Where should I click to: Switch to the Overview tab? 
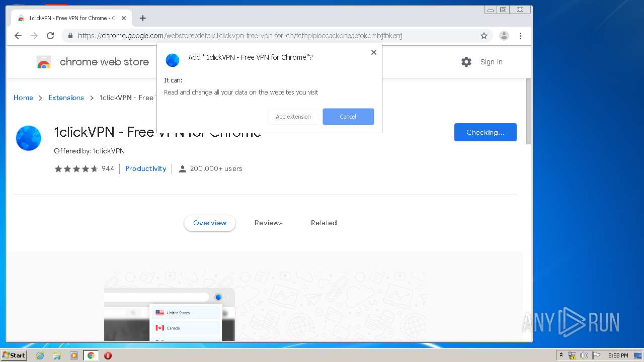coord(210,223)
